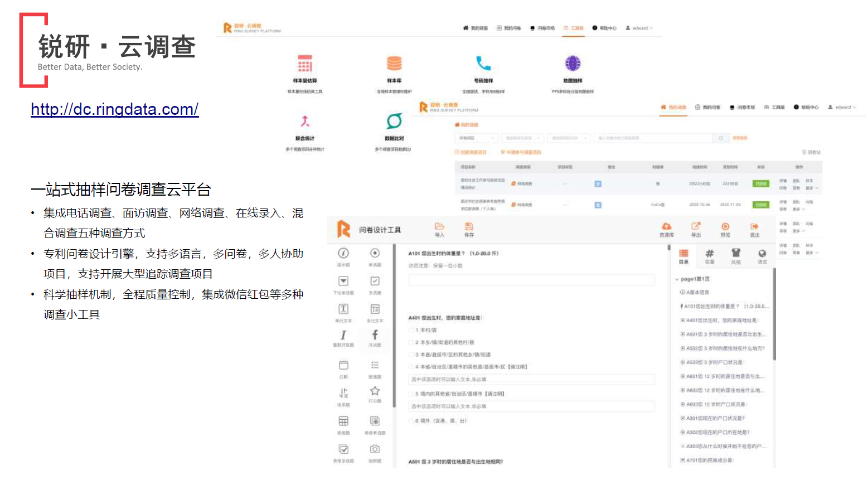This screenshot has width=868, height=480.
Task: Click the A101 birth weight answer field
Action: (531, 280)
